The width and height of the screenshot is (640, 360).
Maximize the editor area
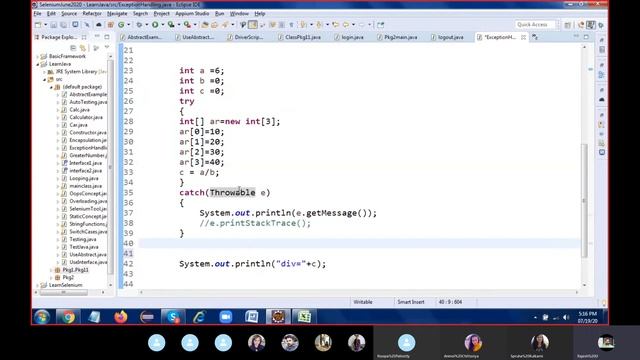586,37
